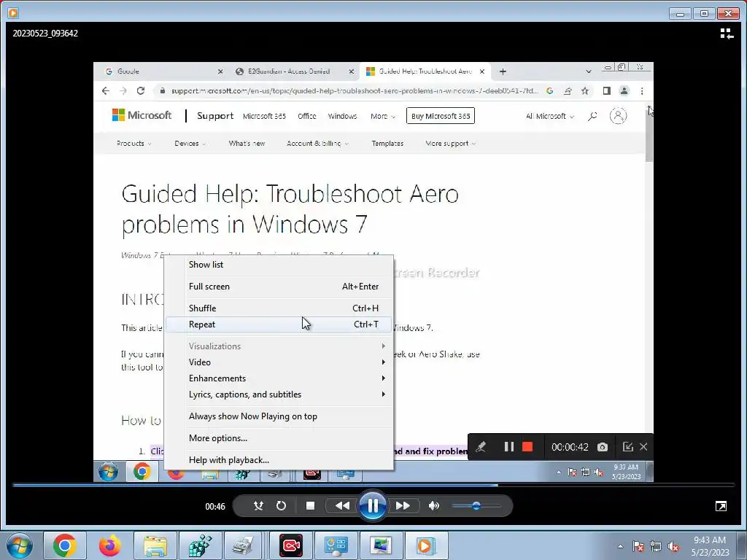Open Chrome from the outer taskbar
This screenshot has height=560, width=747.
click(x=65, y=545)
